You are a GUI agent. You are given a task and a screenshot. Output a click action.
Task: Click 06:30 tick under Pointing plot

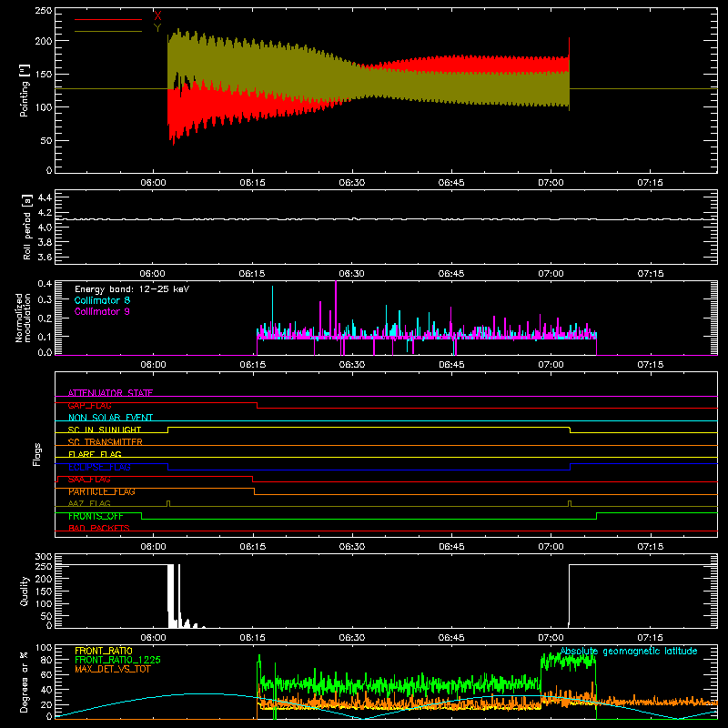point(352,183)
